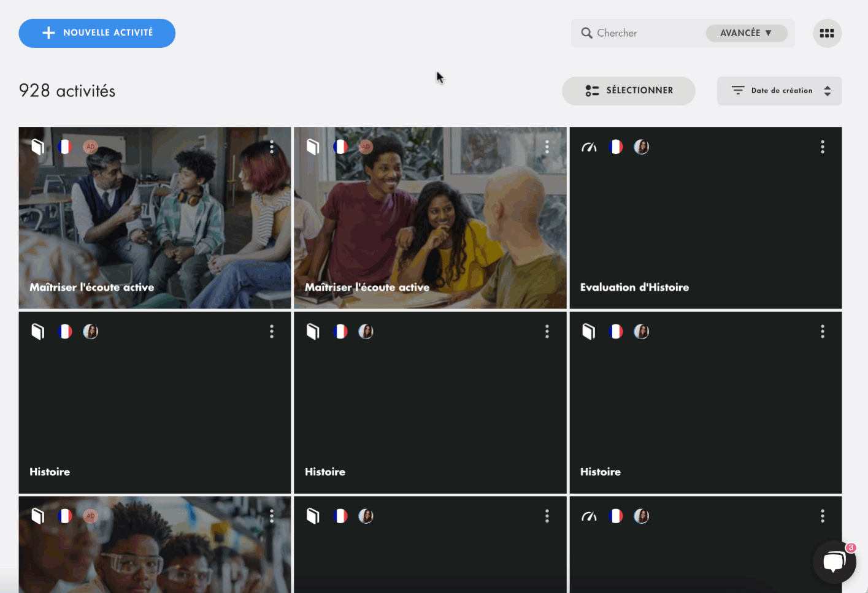
Task: Click French flag on bottom-right dark card
Action: click(x=616, y=516)
